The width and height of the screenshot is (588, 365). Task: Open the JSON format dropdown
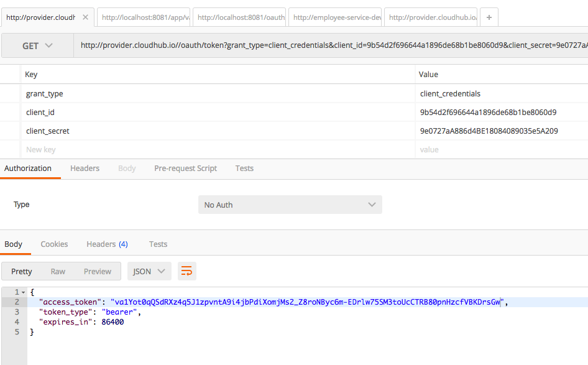[x=149, y=271]
